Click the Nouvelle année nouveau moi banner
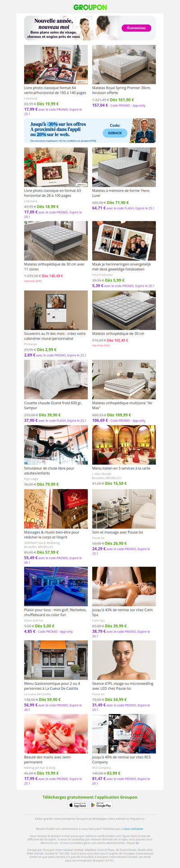The width and height of the screenshot is (180, 868). click(x=90, y=28)
